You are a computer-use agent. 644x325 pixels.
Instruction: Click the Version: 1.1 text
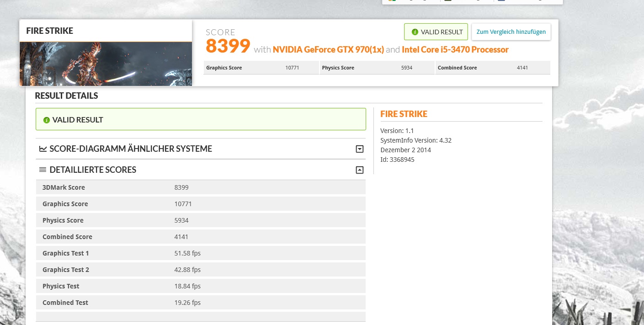pyautogui.click(x=397, y=131)
